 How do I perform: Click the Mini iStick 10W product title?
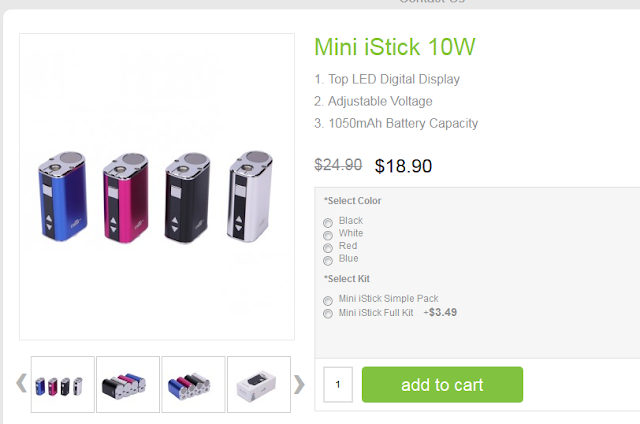click(394, 47)
